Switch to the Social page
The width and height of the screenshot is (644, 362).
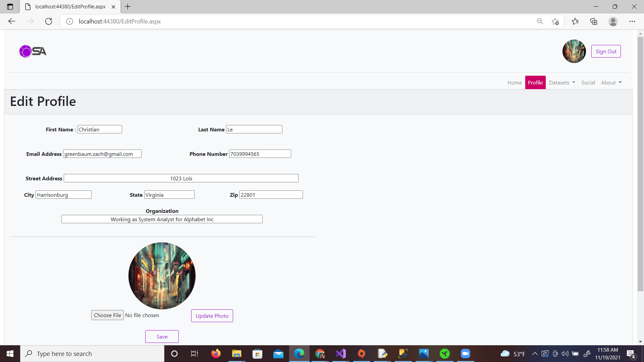[x=588, y=82]
